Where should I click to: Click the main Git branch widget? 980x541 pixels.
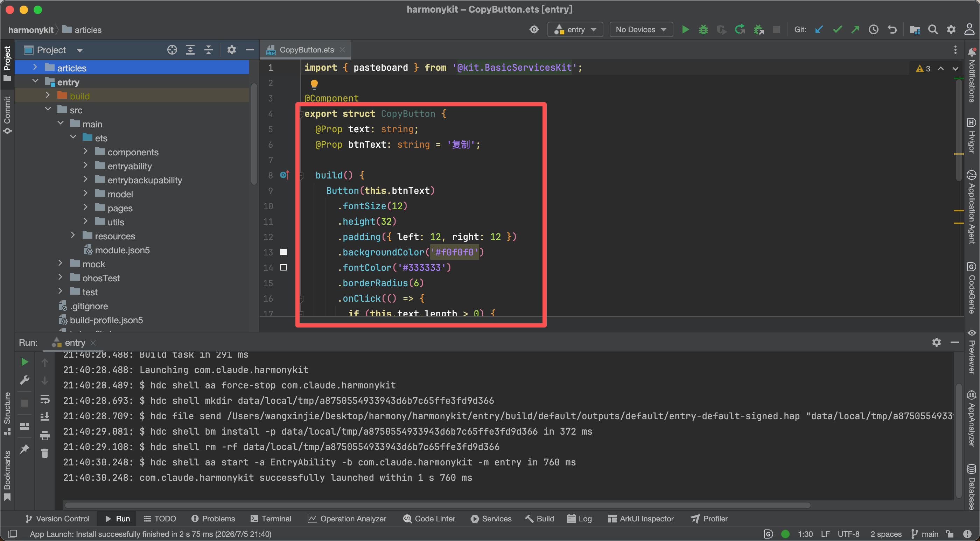click(925, 534)
